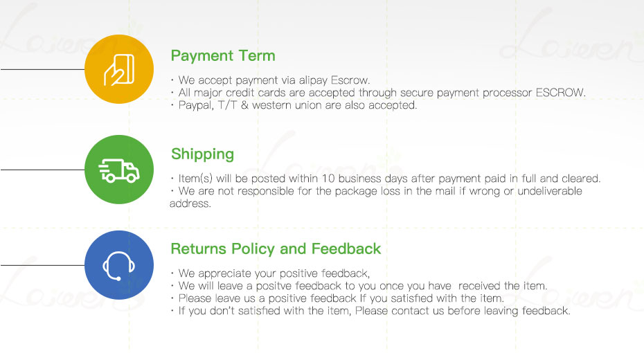Click the major credit cards ESCROW line
Screen dimensions: 644x353
(378, 93)
